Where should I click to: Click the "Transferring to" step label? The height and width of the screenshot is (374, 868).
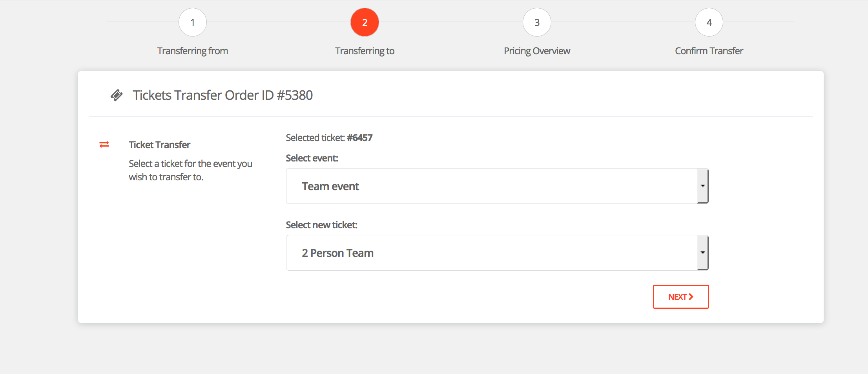365,51
